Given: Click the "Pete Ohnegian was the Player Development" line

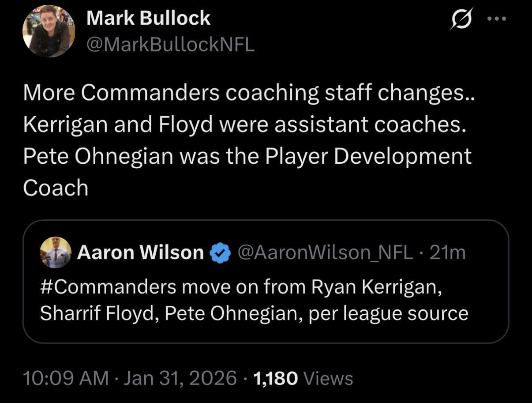Looking at the screenshot, I should click(x=247, y=156).
